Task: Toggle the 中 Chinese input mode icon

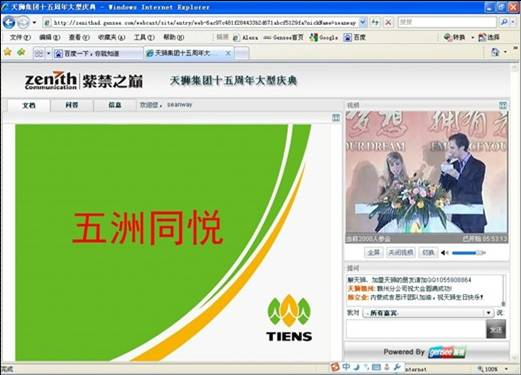Action: 346,367
